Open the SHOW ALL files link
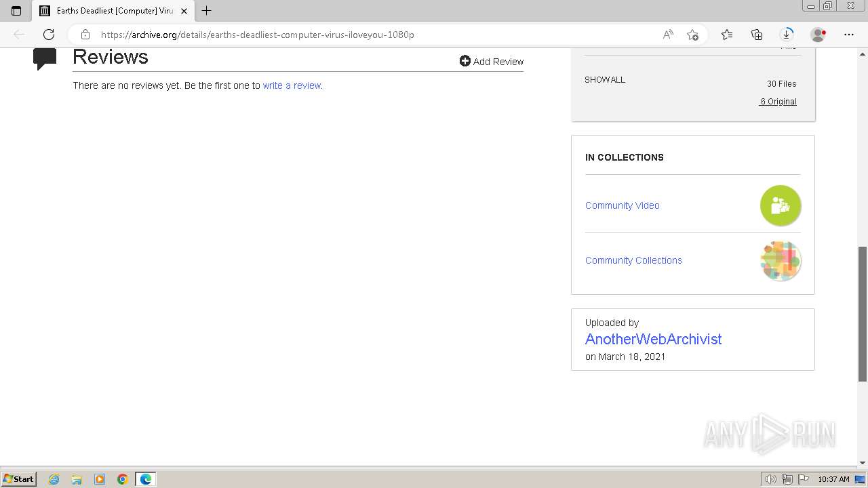The image size is (868, 488). 605,79
